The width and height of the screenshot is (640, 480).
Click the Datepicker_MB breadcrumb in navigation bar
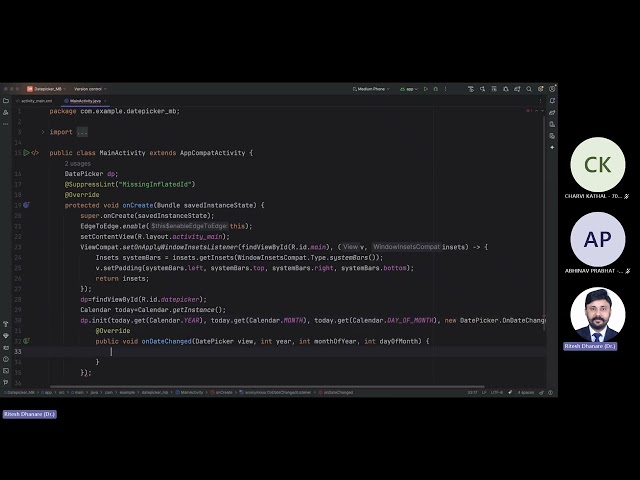19,392
